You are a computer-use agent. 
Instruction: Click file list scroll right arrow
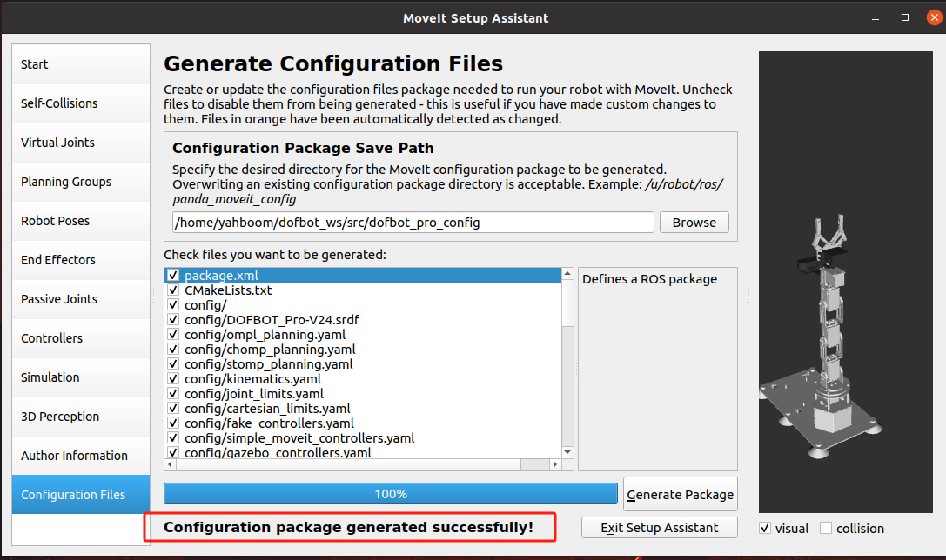[x=555, y=464]
